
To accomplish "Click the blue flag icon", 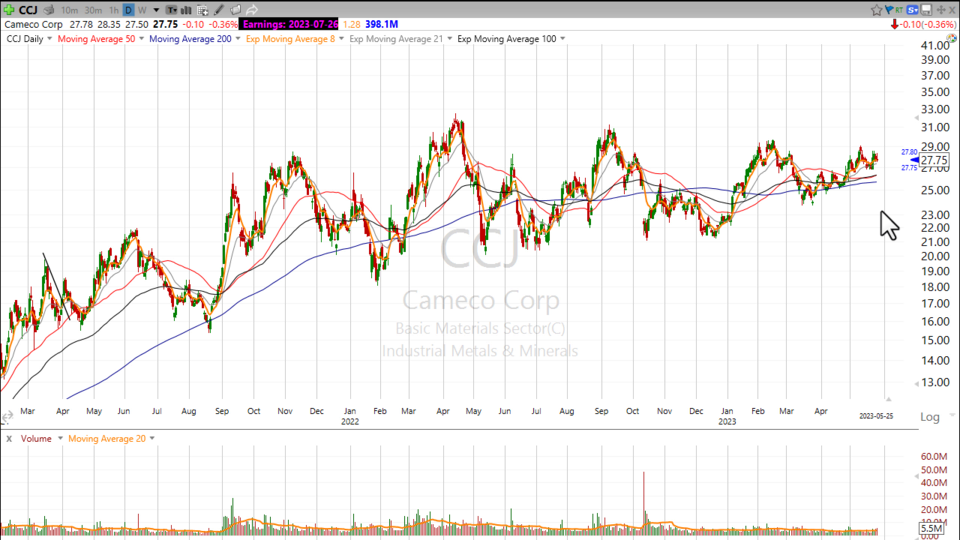I will (888, 9).
